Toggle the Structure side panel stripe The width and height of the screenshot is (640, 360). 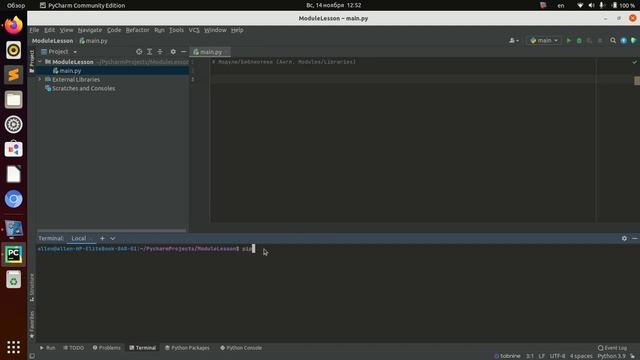point(32,288)
